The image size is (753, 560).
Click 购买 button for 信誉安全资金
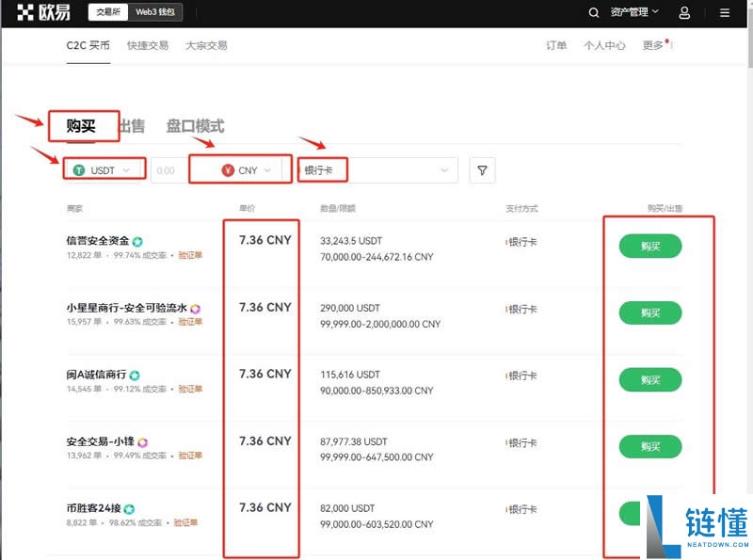tap(649, 246)
